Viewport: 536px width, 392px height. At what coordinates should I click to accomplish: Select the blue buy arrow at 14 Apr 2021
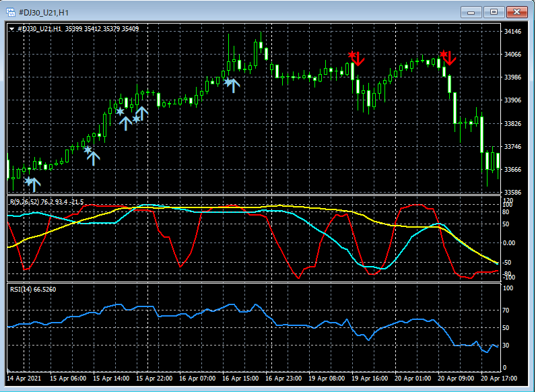tap(34, 184)
